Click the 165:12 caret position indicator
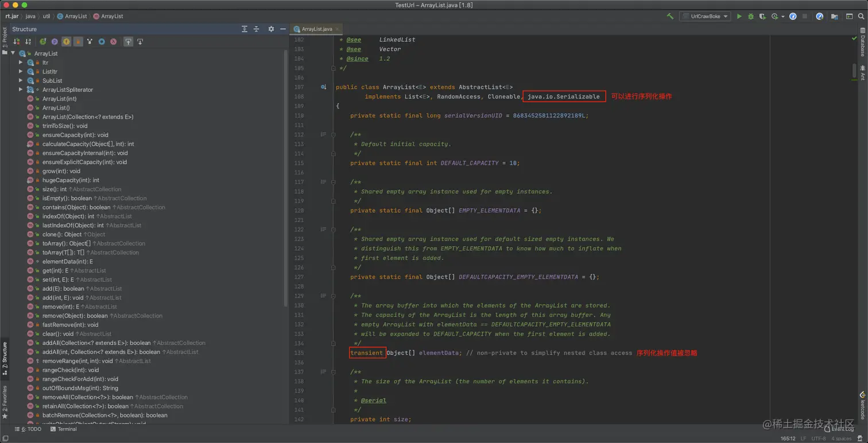Screen dimensions: 868x443 pyautogui.click(x=788, y=438)
